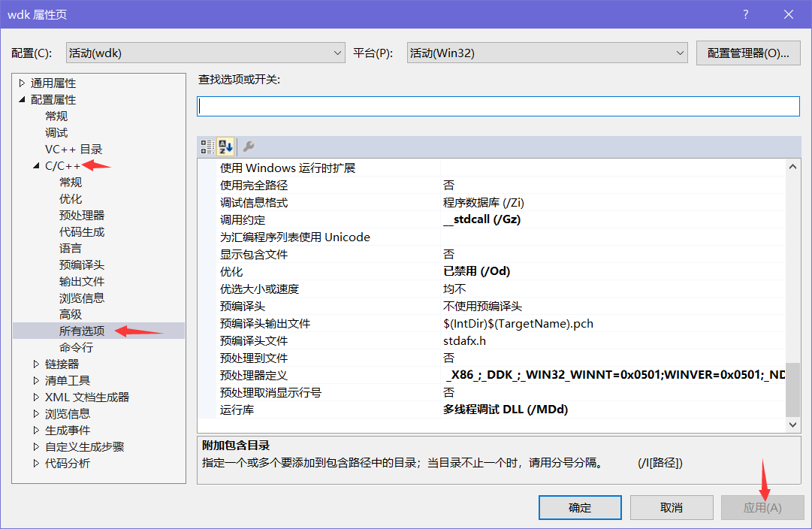Select 调试 in the tree
This screenshot has width=812, height=529.
pos(56,133)
